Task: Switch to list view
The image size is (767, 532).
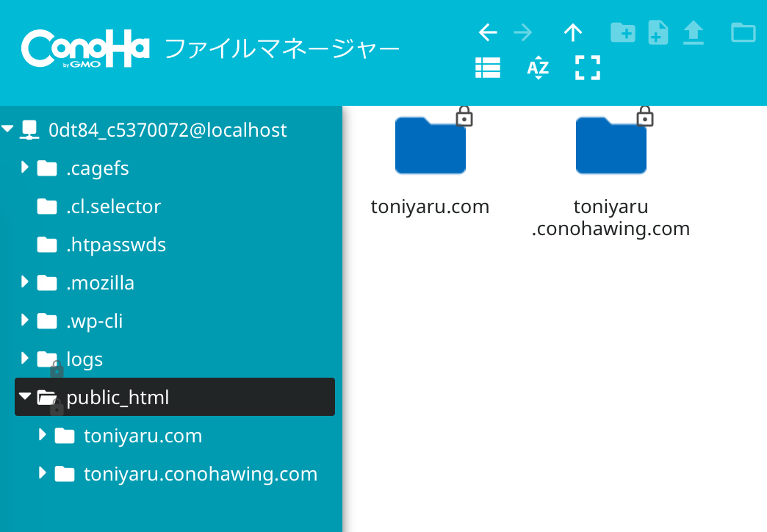Action: point(488,68)
